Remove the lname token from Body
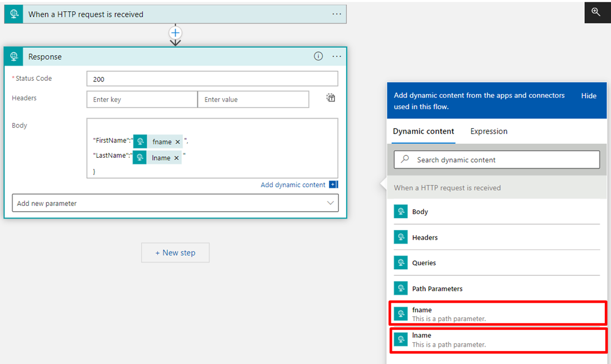 pyautogui.click(x=177, y=158)
